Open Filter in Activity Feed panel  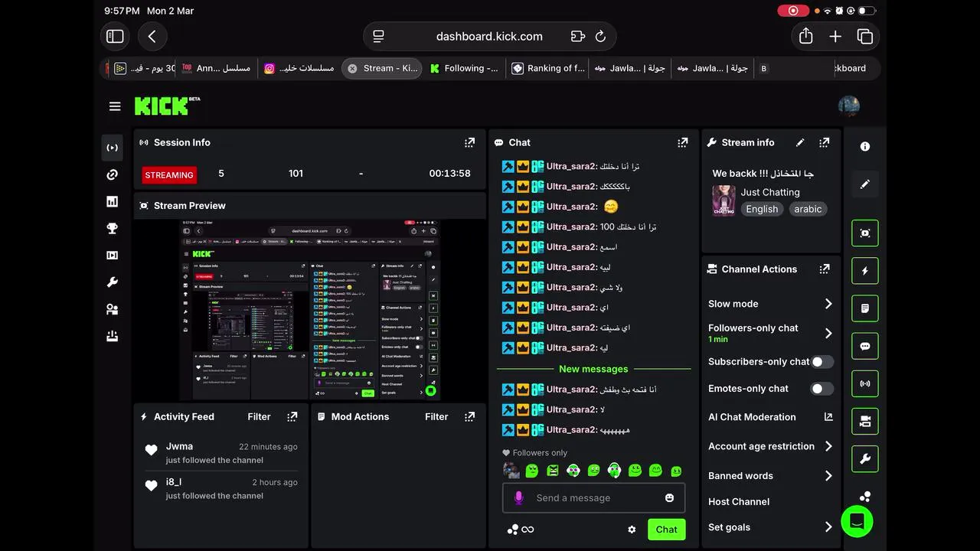[x=259, y=417]
